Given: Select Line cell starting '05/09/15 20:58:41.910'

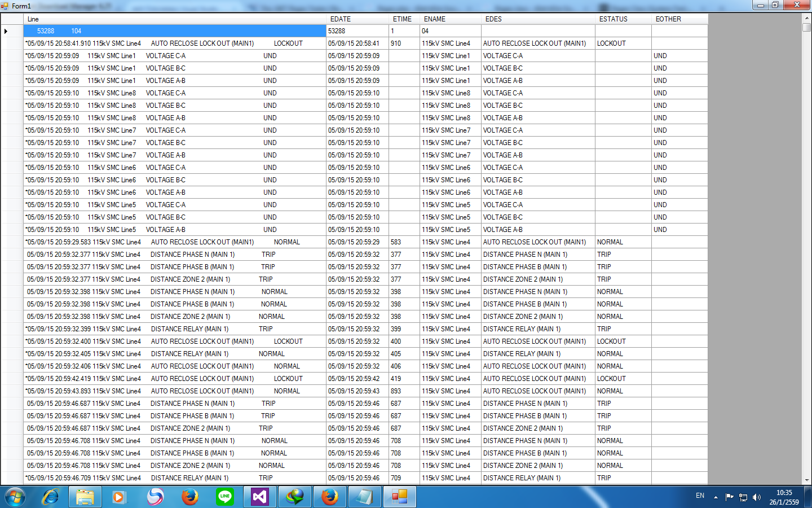Looking at the screenshot, I should [x=175, y=43].
